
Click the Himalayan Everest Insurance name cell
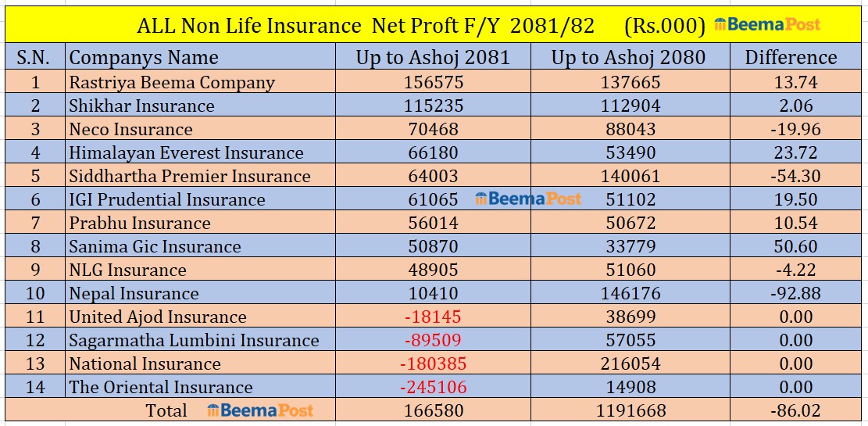point(186,152)
